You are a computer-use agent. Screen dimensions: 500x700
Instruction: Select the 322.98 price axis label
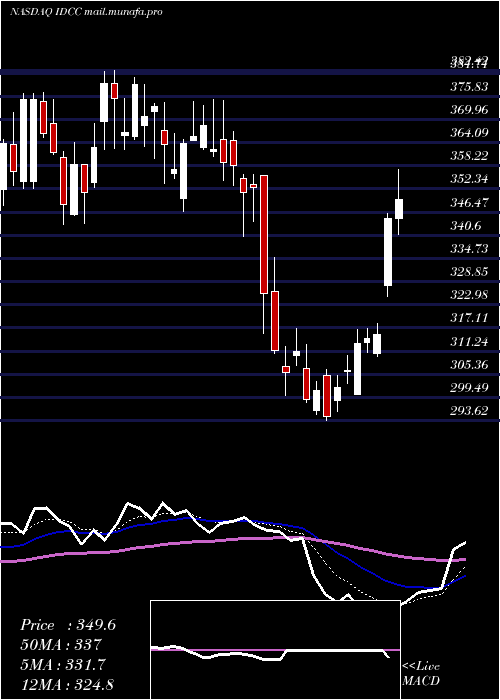[469, 295]
